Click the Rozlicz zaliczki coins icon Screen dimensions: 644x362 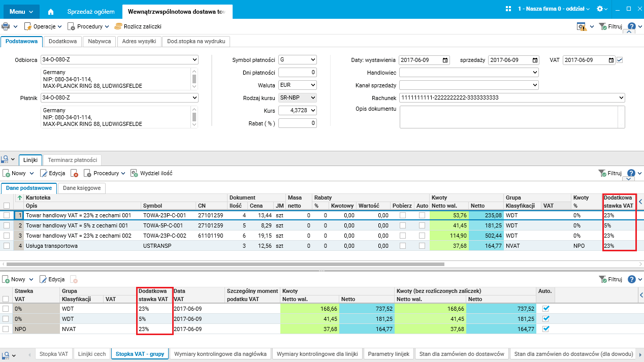coord(118,26)
